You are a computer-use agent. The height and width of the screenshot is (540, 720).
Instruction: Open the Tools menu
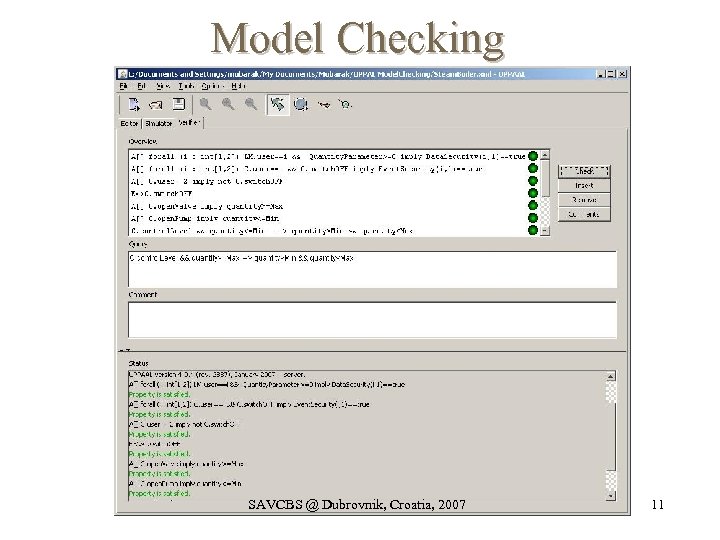(x=186, y=86)
